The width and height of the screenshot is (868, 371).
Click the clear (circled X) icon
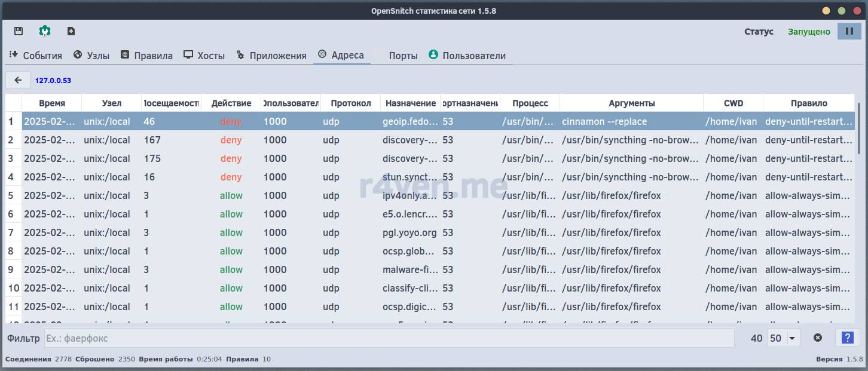click(817, 338)
